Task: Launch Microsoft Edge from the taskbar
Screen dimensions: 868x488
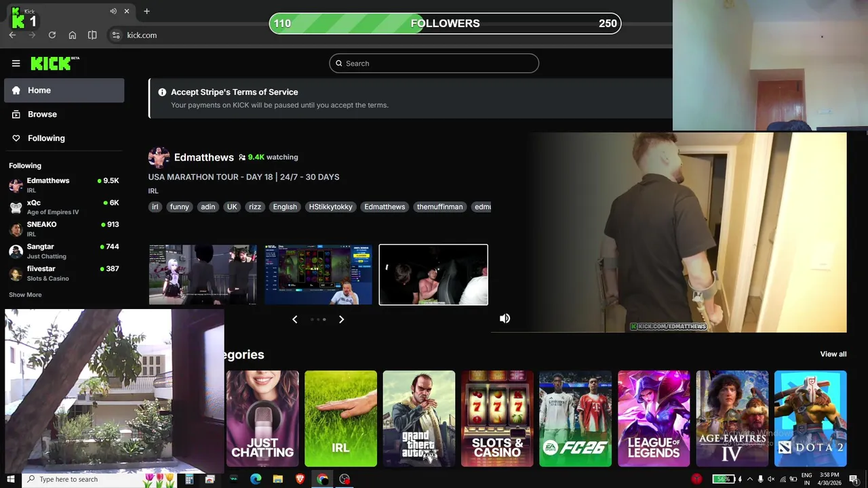Action: coord(256,479)
